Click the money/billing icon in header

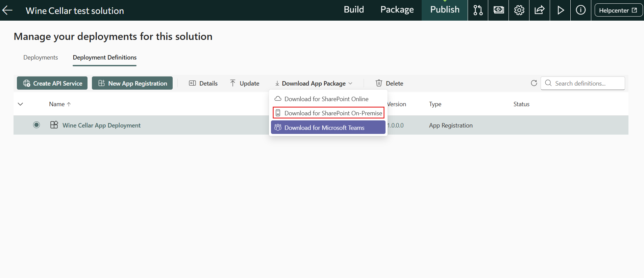(x=498, y=10)
